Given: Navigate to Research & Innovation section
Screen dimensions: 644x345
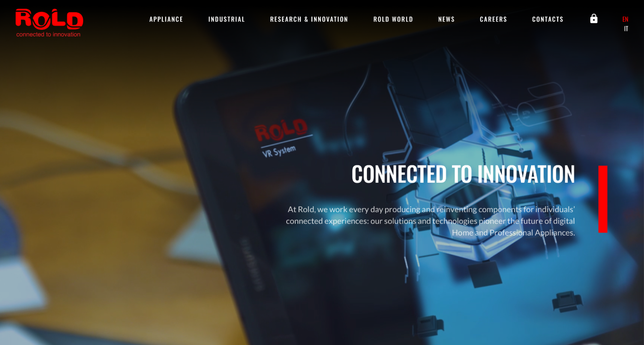Looking at the screenshot, I should 309,19.
